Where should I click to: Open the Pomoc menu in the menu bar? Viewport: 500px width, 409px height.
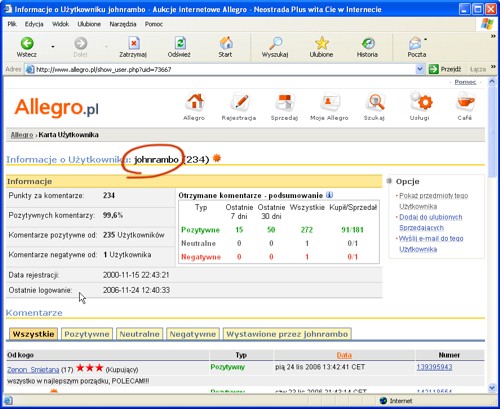tap(154, 24)
